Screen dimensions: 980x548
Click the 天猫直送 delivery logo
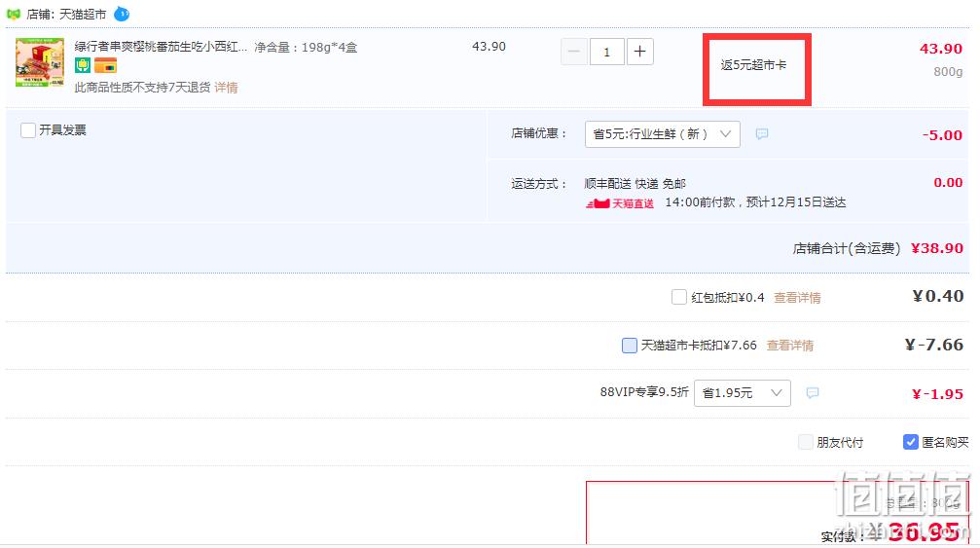(x=619, y=203)
